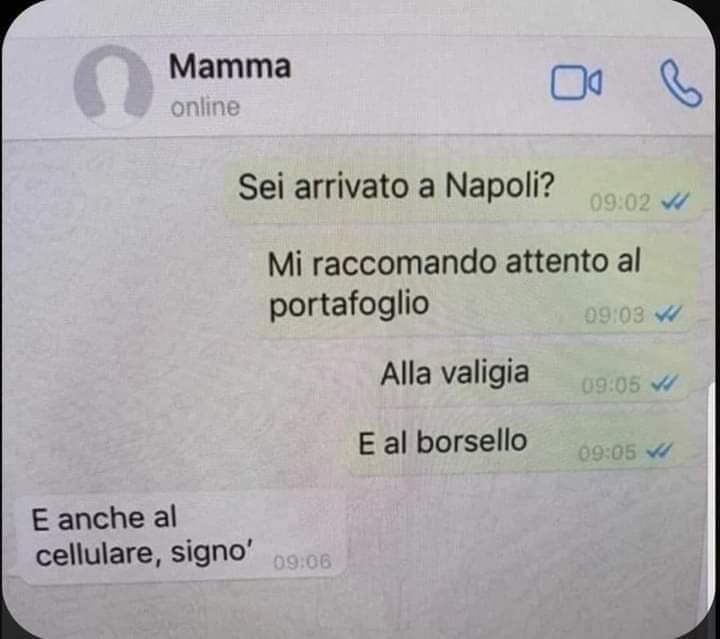Click the word Napoli in first message
This screenshot has height=639, width=720.
coord(500,187)
